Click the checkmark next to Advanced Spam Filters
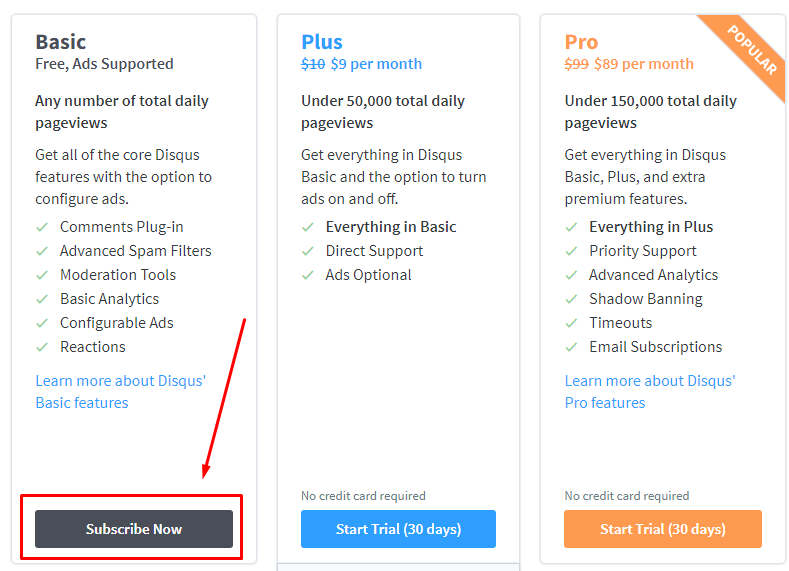789x571 pixels. point(42,251)
